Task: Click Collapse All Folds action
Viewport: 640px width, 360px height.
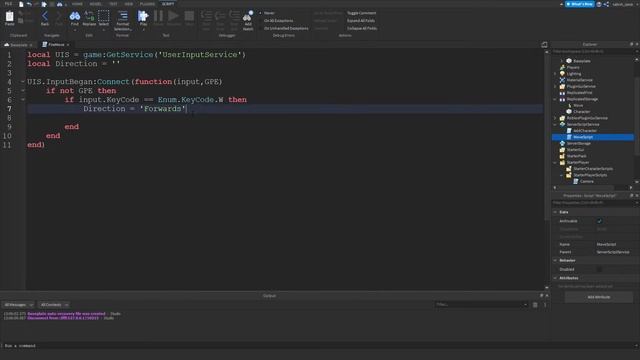Action: click(x=362, y=28)
